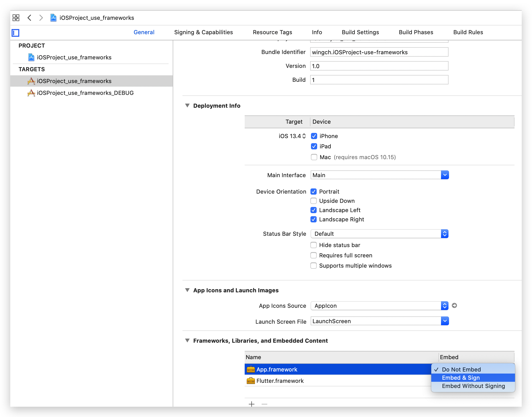
Task: Click iOSProject_use_frameworks breadcrumb title
Action: click(97, 18)
